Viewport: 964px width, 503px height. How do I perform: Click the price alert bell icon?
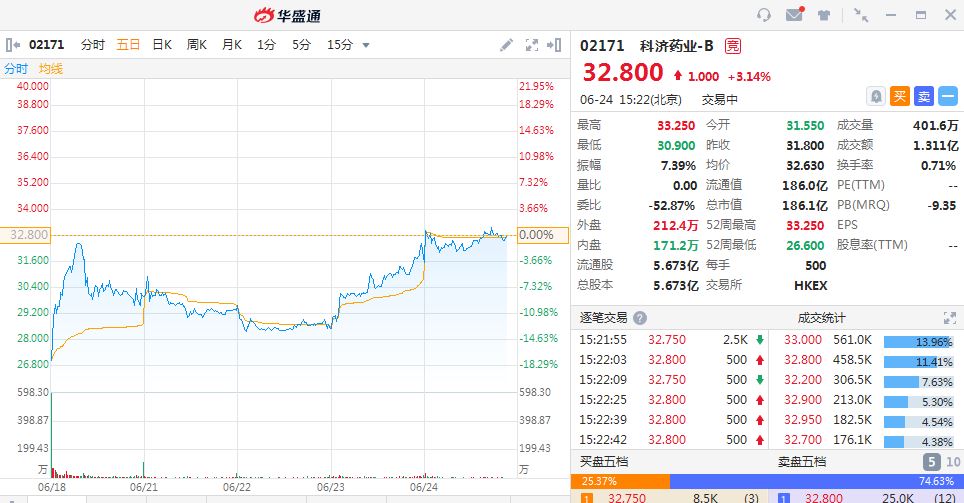876,96
